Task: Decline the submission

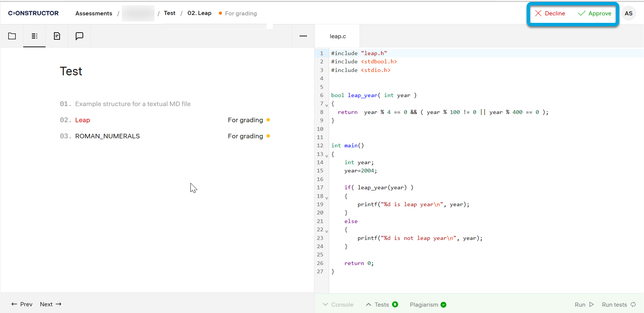Action: [x=550, y=13]
